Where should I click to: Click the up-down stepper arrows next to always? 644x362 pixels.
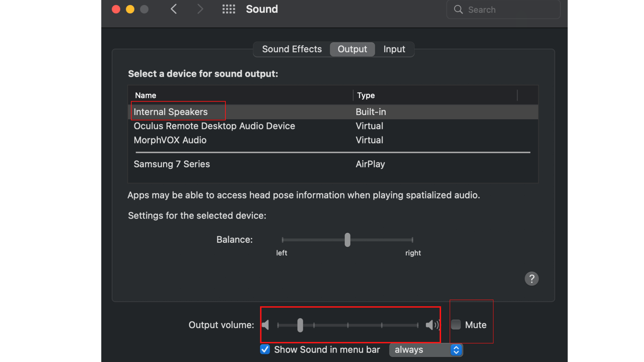(456, 350)
